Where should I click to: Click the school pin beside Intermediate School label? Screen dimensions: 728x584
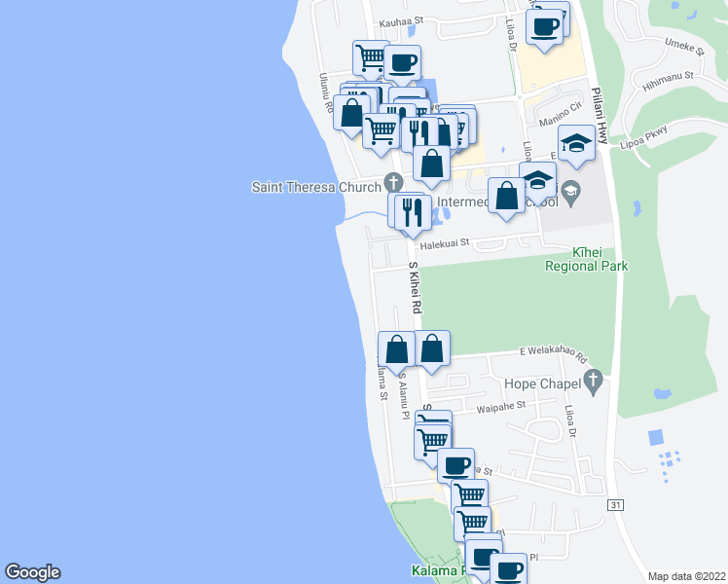point(571,194)
